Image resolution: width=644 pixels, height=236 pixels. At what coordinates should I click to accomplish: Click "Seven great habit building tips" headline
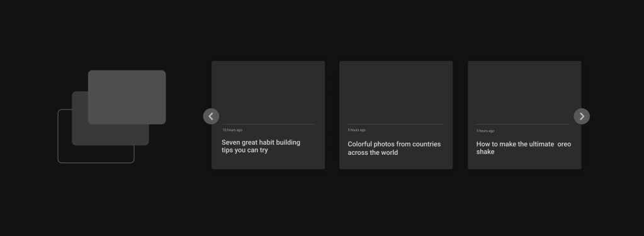click(261, 146)
